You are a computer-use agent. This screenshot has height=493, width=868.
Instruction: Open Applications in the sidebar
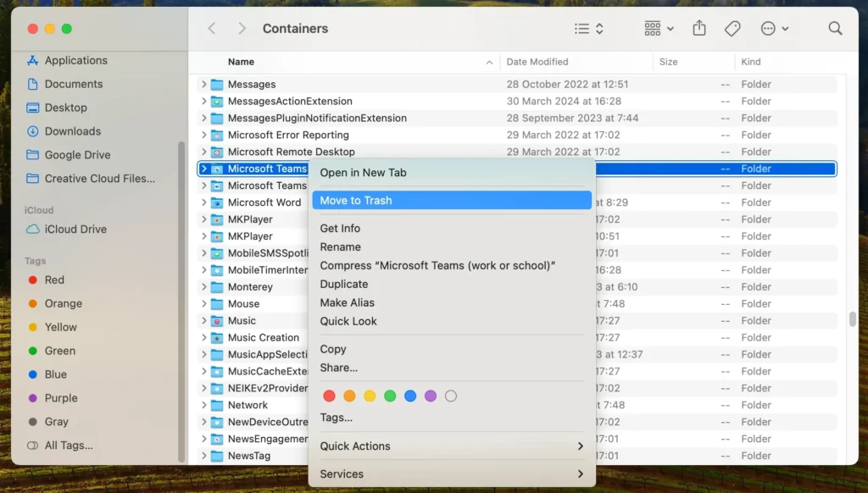point(67,60)
